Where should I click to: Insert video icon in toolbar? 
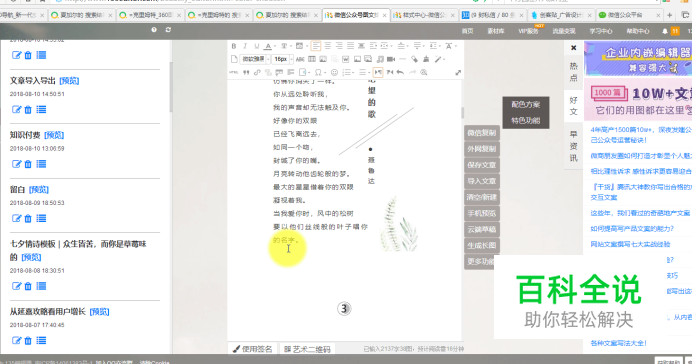pyautogui.click(x=391, y=59)
